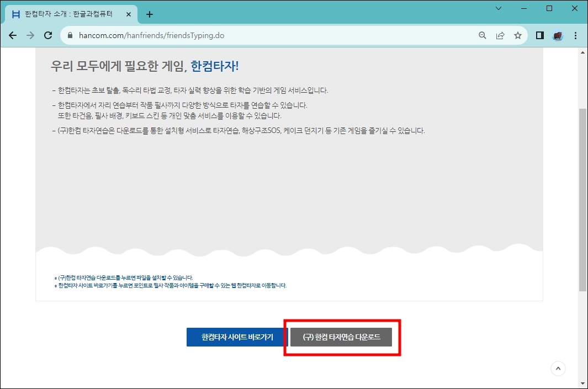Open the Chrome three-dot menu
The image size is (588, 389).
point(576,35)
